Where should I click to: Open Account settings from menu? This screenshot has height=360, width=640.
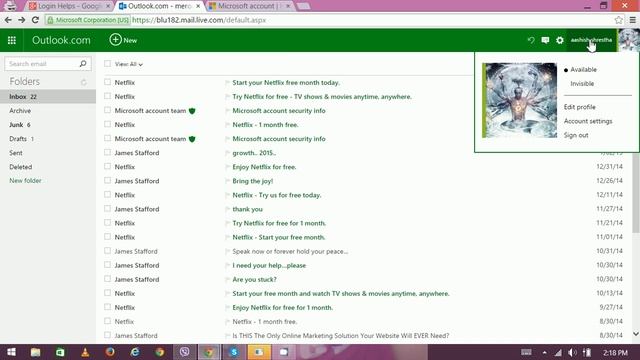click(x=588, y=121)
